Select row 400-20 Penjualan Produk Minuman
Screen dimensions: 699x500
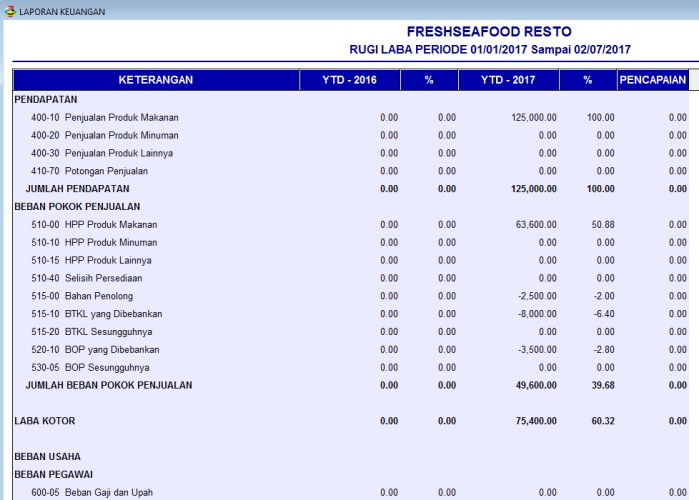[351, 135]
